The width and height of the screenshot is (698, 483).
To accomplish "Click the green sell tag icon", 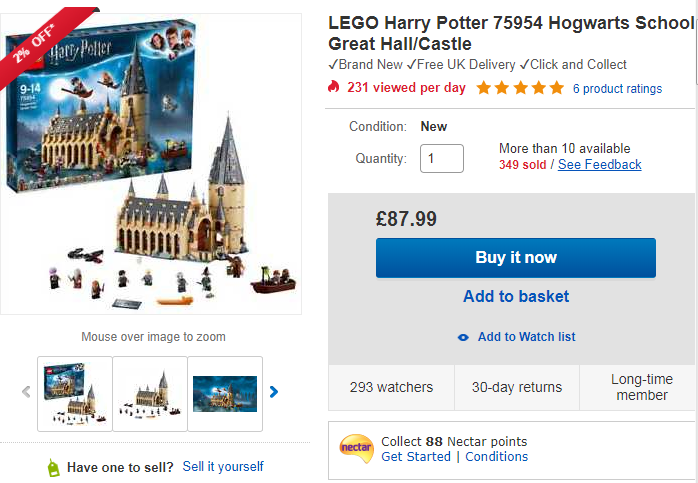I will 53,467.
